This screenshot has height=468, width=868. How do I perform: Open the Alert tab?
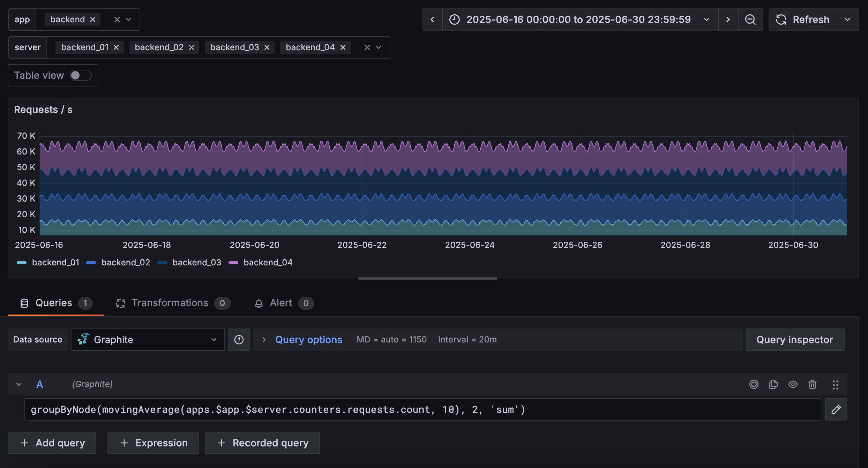point(280,303)
